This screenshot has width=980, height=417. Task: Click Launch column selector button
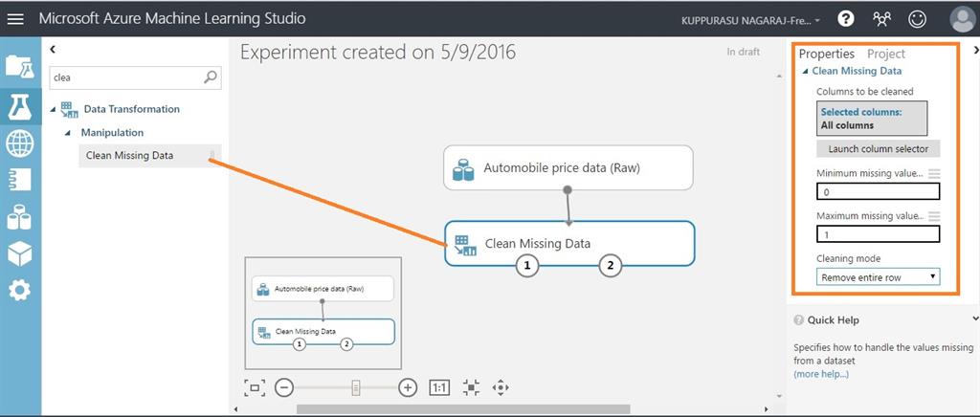click(x=879, y=148)
